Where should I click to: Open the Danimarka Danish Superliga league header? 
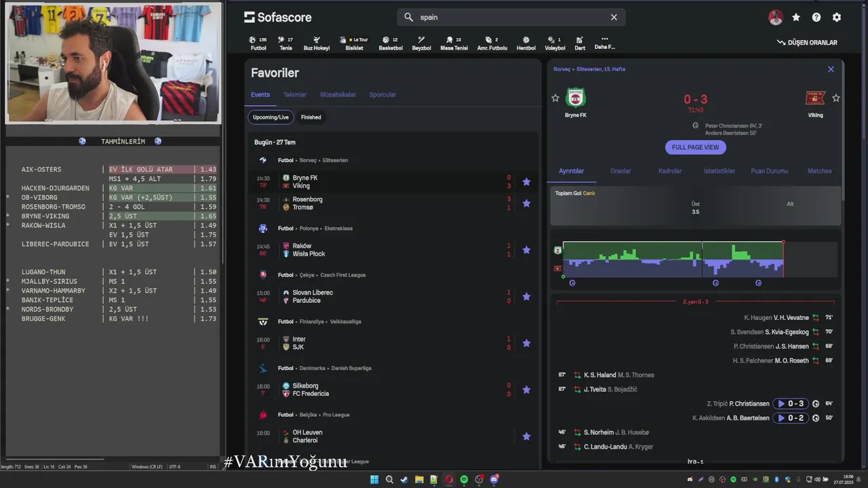(x=324, y=368)
